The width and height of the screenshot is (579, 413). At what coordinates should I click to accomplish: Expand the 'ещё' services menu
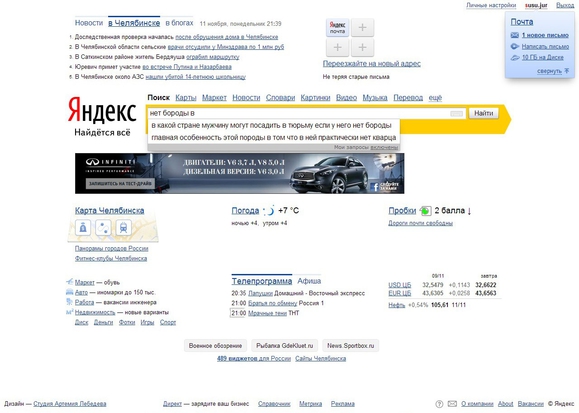[x=435, y=98]
